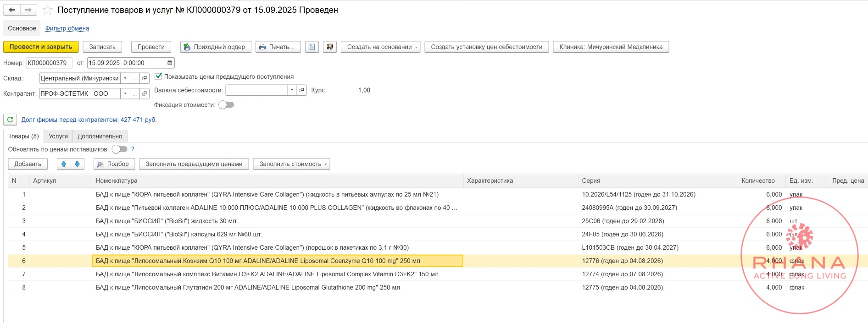Open the Фильтр обмена link
The height and width of the screenshot is (323, 868).
pyautogui.click(x=67, y=28)
